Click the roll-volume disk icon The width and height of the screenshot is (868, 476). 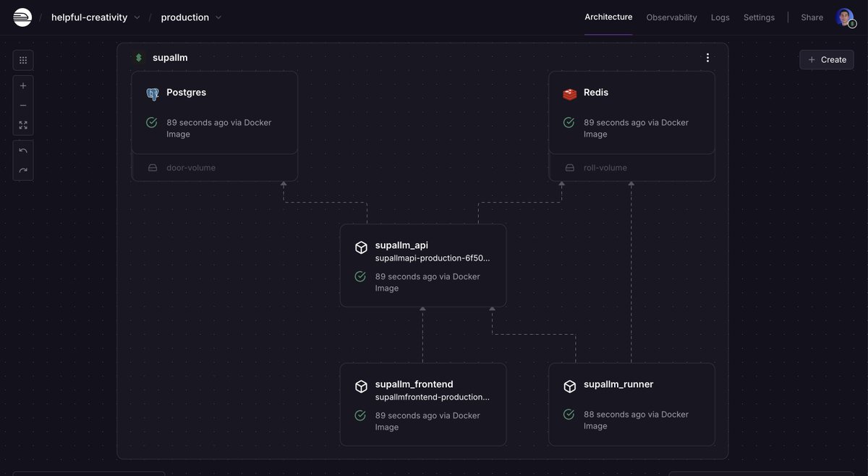(x=570, y=168)
